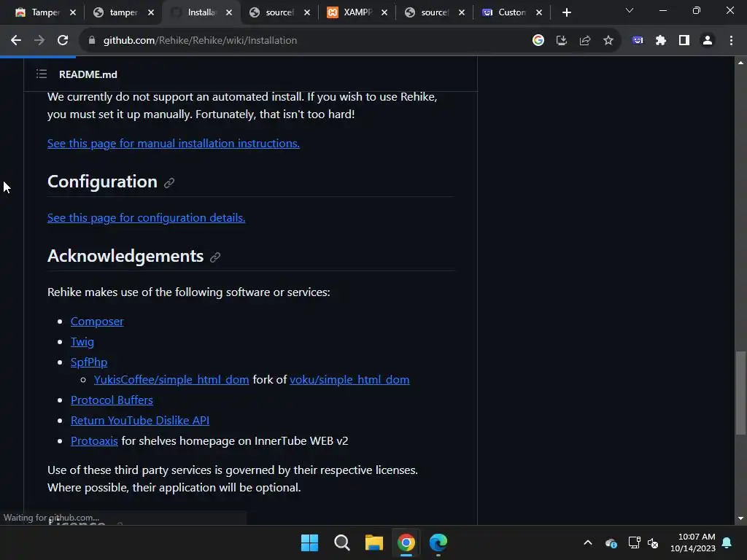Open Windows Search from the taskbar
The width and height of the screenshot is (747, 560).
coord(342,542)
